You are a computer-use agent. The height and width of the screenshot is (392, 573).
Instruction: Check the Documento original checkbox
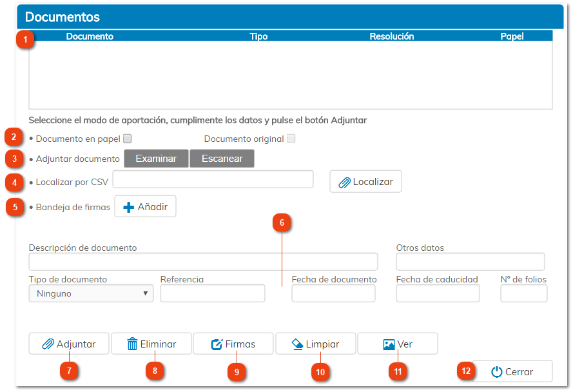coord(291,138)
